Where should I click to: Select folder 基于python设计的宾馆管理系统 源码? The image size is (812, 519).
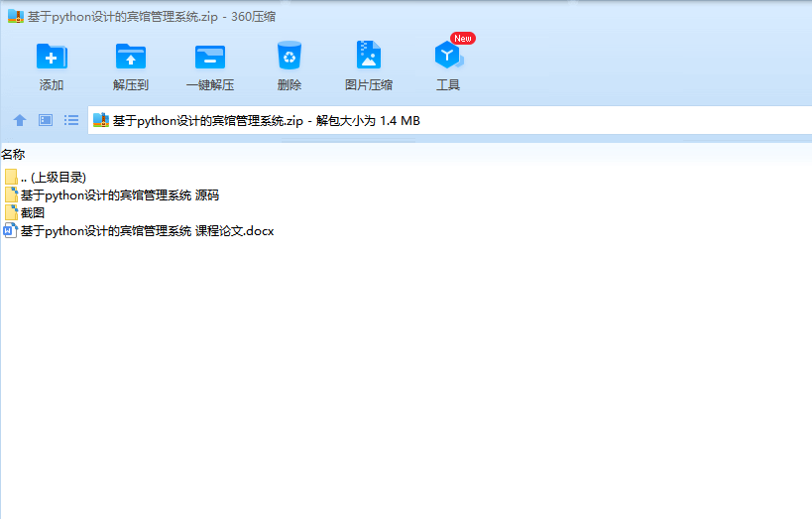(120, 195)
